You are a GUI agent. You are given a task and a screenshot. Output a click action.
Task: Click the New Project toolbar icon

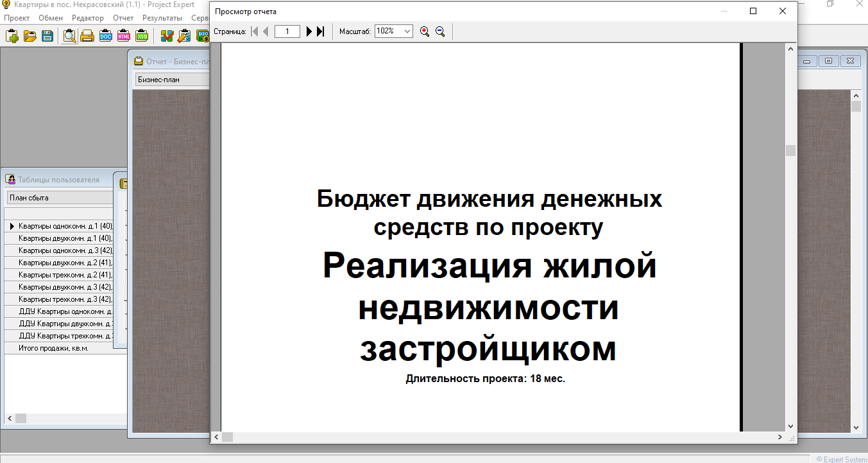click(x=12, y=36)
